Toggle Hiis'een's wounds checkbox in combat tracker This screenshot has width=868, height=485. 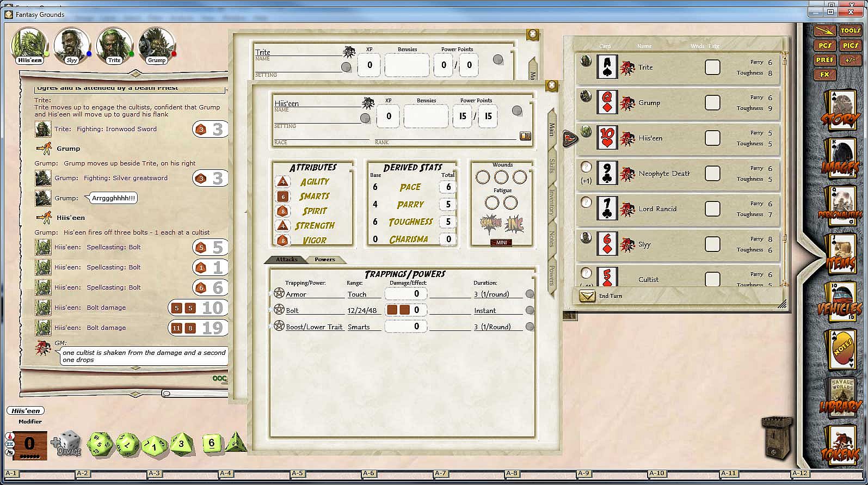pos(712,138)
